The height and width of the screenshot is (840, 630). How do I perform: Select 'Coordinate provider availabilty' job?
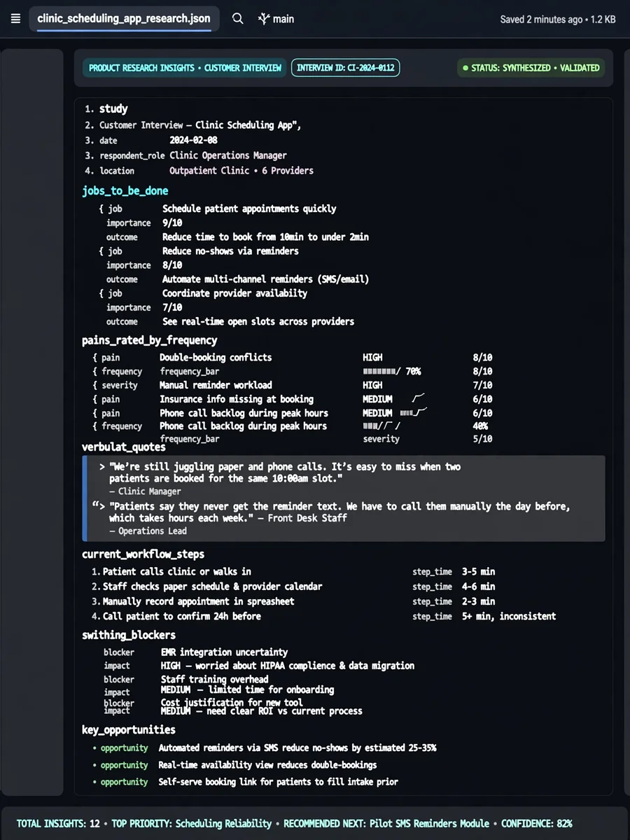(234, 293)
